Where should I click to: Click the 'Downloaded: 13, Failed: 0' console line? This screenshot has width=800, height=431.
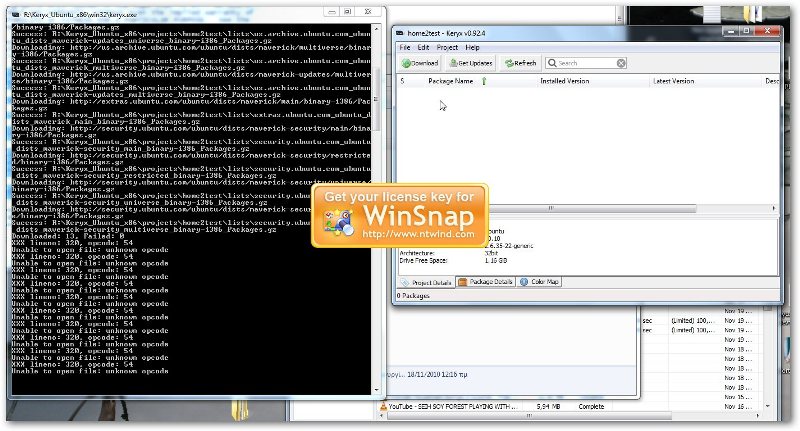coord(68,236)
